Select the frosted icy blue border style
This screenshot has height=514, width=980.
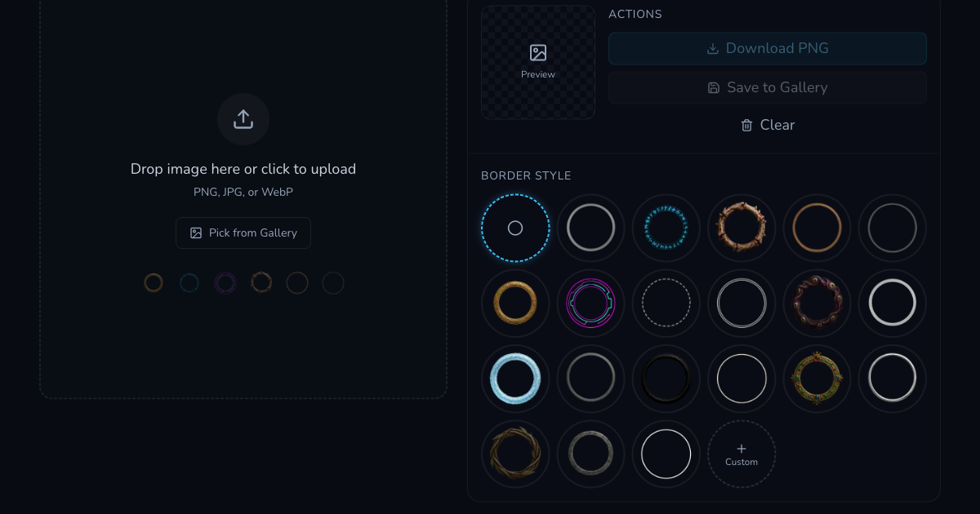[515, 378]
